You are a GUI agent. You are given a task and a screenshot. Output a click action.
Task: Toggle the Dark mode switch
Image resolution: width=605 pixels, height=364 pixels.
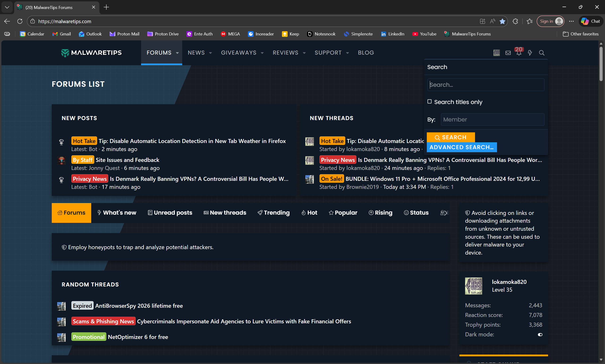tap(540, 334)
